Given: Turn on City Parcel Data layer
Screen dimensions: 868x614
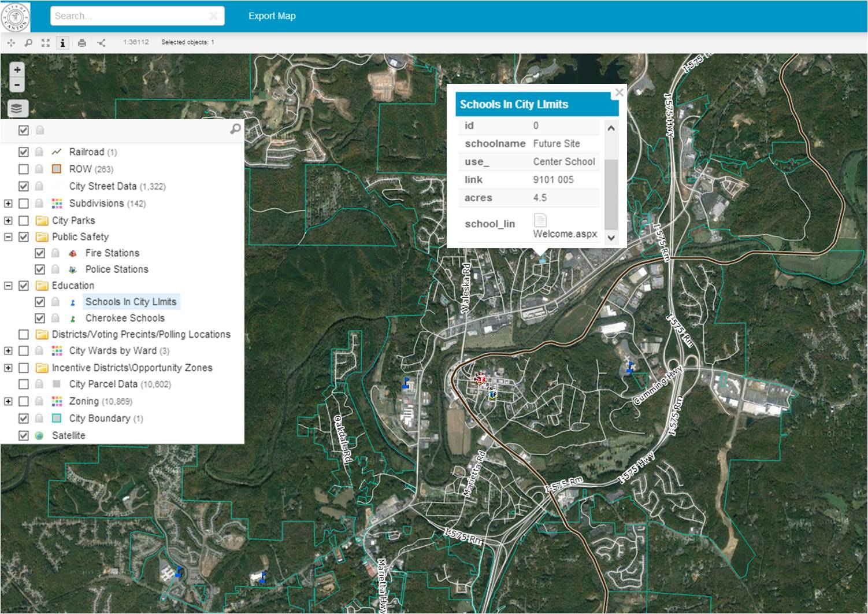Looking at the screenshot, I should pyautogui.click(x=24, y=384).
